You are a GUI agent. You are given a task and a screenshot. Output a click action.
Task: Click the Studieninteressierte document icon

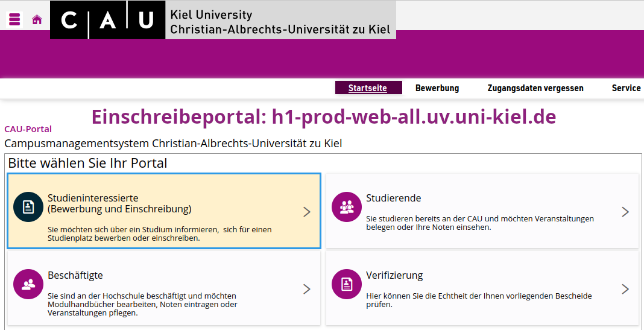click(28, 207)
